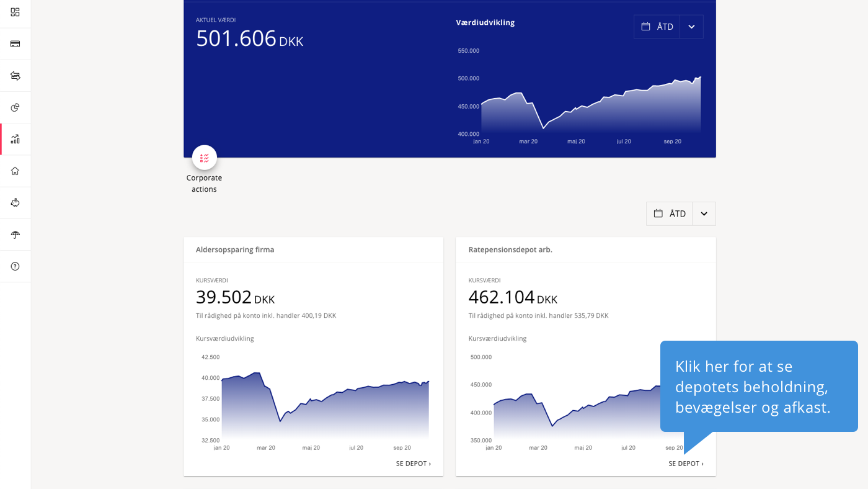The image size is (868, 489).
Task: Click the Aldersopsparing firma Kursværdiudvikling chart
Action: tap(314, 402)
